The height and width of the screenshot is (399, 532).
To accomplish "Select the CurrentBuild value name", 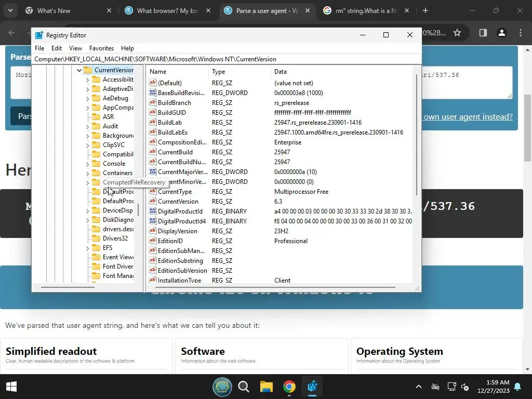I will click(x=175, y=152).
